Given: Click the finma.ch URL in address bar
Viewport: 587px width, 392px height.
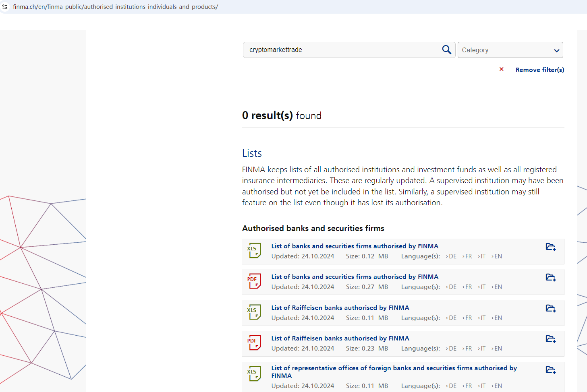Looking at the screenshot, I should 116,7.
